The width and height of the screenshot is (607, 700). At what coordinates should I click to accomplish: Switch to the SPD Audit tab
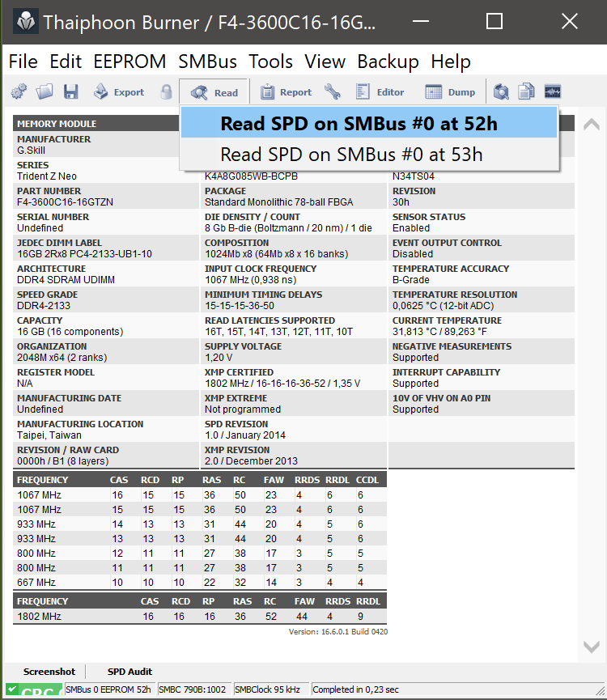(129, 672)
